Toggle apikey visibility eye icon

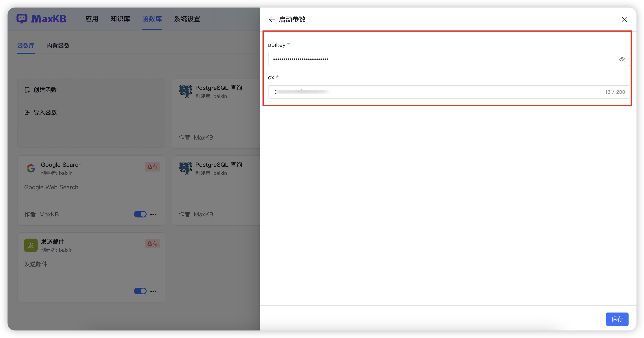click(x=622, y=59)
